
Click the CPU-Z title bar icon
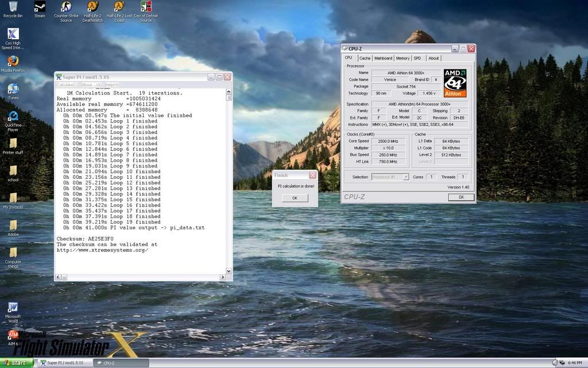345,48
